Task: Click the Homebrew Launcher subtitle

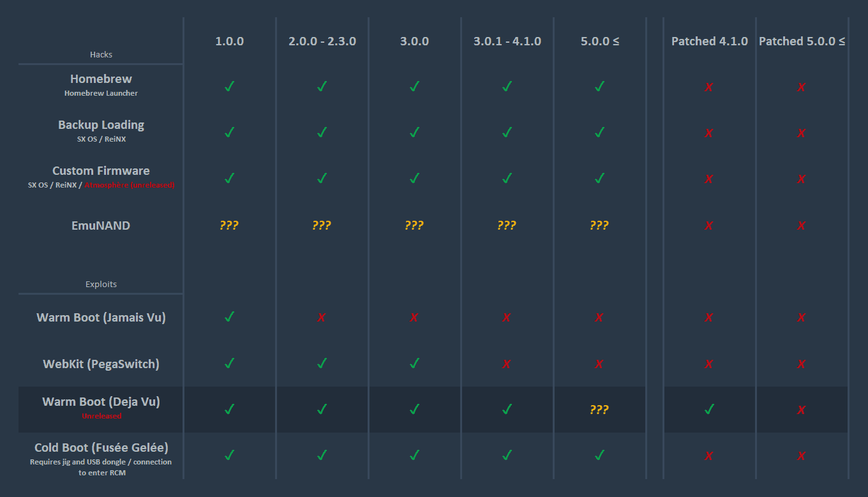Action: [101, 93]
